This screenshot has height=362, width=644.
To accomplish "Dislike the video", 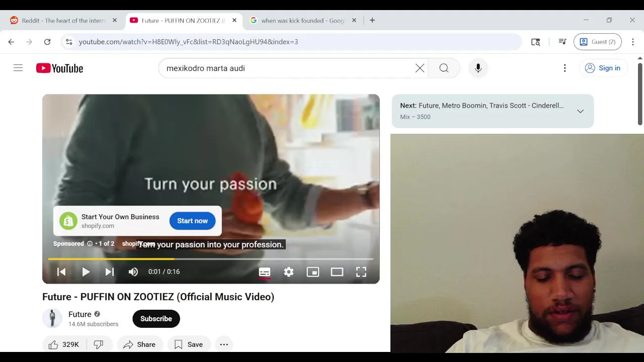I will (x=99, y=344).
